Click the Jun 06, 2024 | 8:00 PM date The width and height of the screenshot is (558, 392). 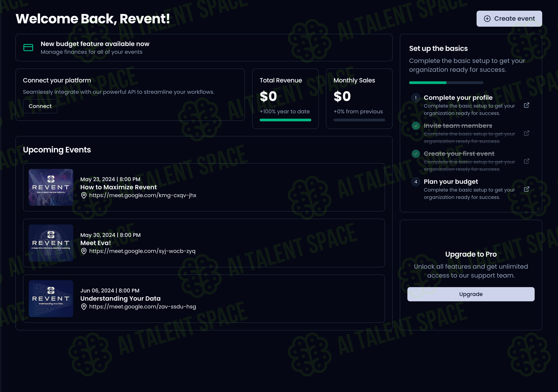[x=110, y=291]
